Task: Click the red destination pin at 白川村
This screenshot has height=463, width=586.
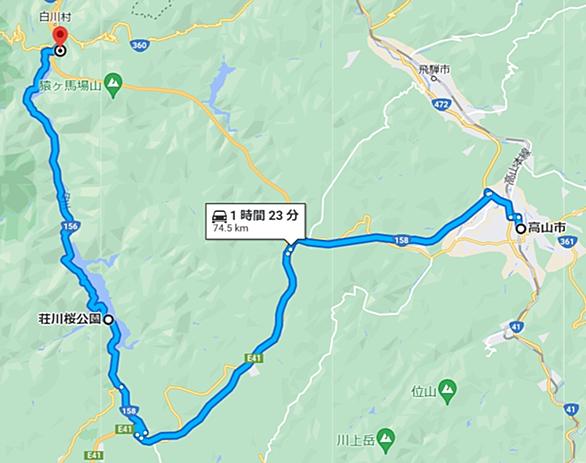Action: pyautogui.click(x=60, y=36)
